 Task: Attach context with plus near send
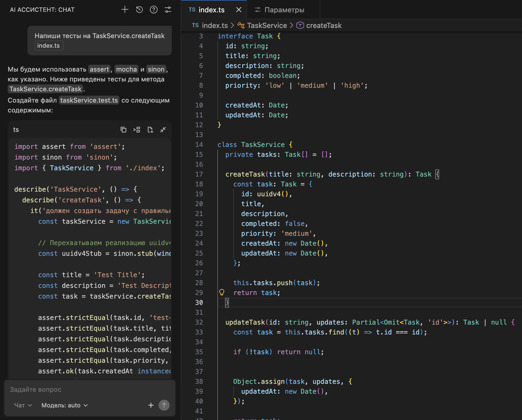[151, 405]
